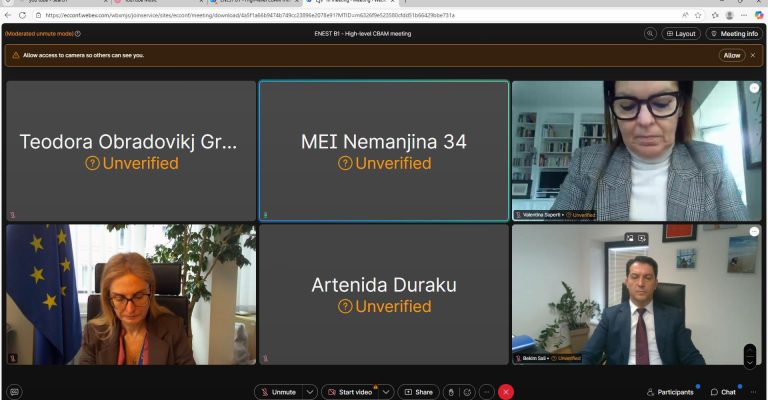Click the browser back arrow
Viewport: 768px width, 400px height.
(x=8, y=15)
